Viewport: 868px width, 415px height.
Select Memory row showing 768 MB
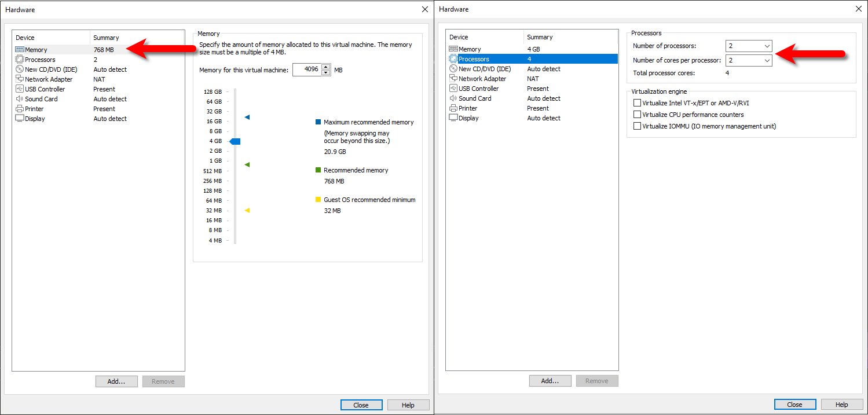click(x=98, y=50)
